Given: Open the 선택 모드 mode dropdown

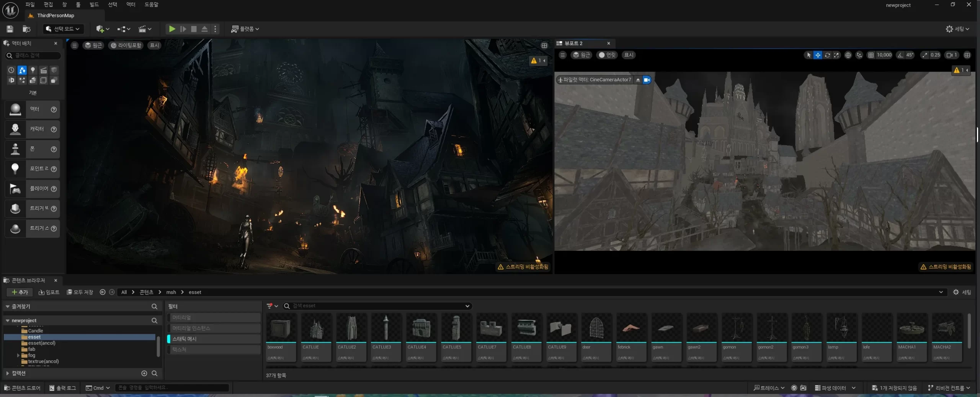Looking at the screenshot, I should pyautogui.click(x=63, y=29).
